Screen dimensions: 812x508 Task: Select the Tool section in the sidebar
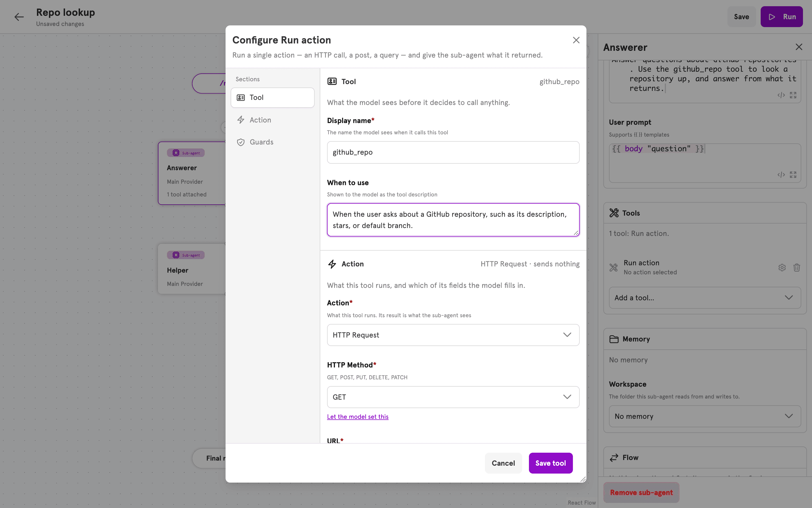click(x=272, y=97)
